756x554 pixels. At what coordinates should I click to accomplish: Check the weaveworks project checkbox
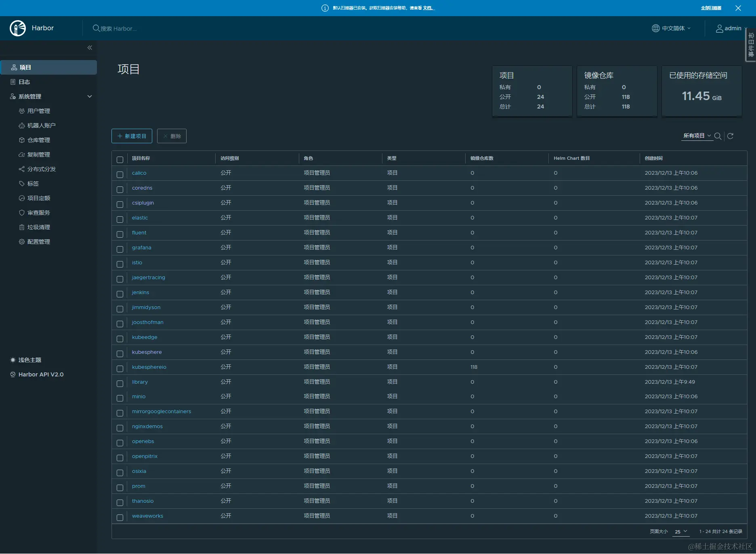(120, 517)
